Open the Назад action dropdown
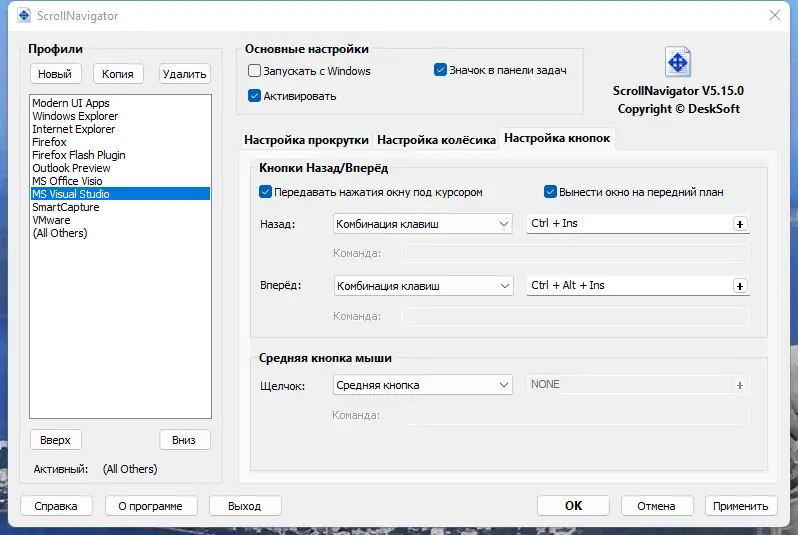This screenshot has height=535, width=798. tap(422, 224)
